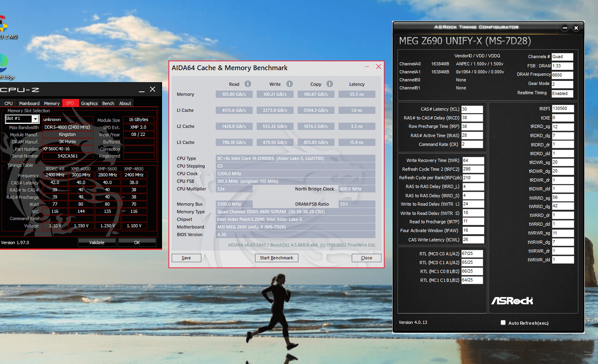This screenshot has height=364, width=598.
Task: Click the Write Recovery Time (tWR) field
Action: point(473,160)
